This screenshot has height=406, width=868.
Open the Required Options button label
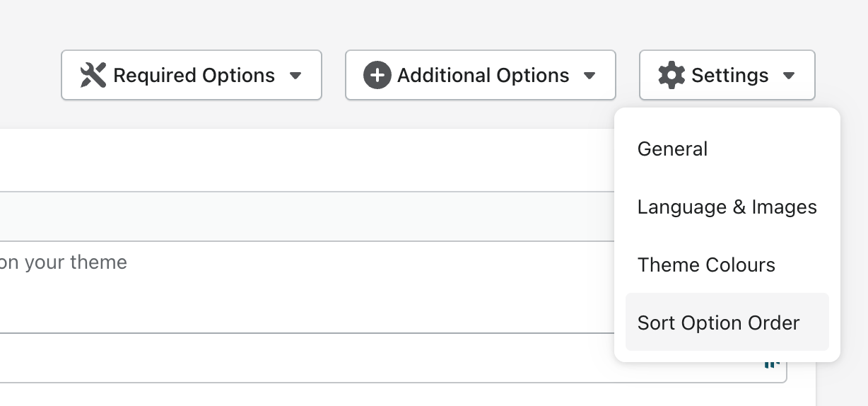pos(194,75)
